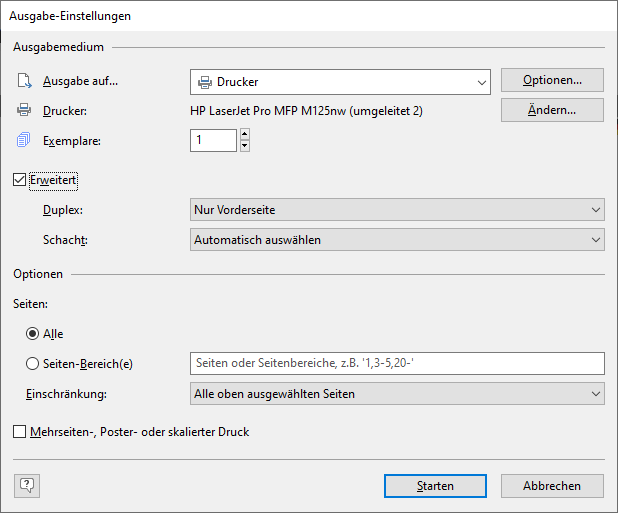Decrease copies with the down spinner arrow
Screen dimensions: 618x513
click(244, 146)
